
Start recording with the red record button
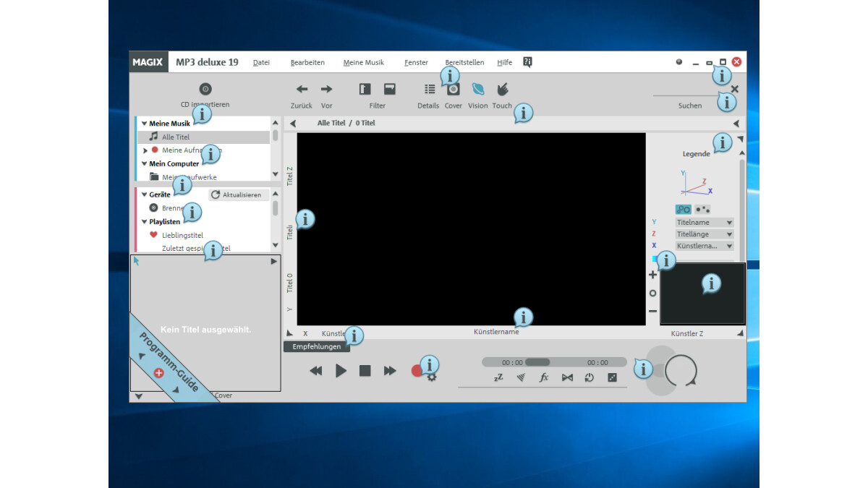(x=414, y=369)
